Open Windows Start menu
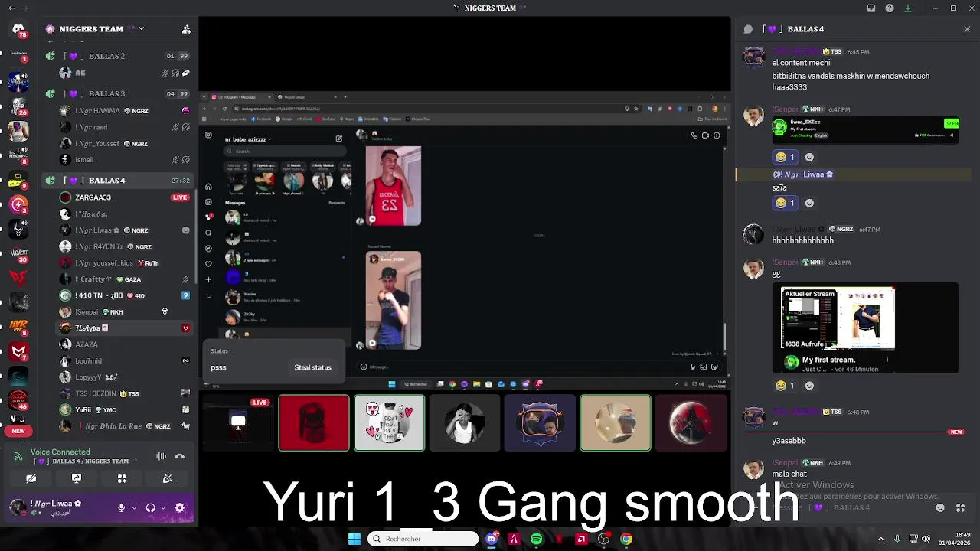This screenshot has height=551, width=980. click(354, 539)
